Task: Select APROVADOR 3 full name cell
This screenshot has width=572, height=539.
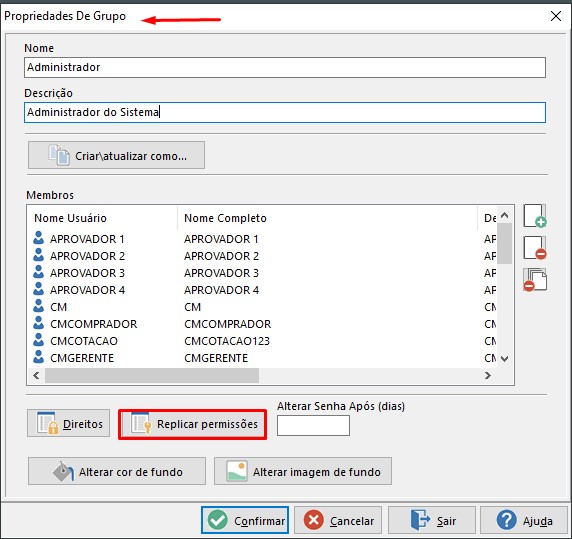Action: 221,273
